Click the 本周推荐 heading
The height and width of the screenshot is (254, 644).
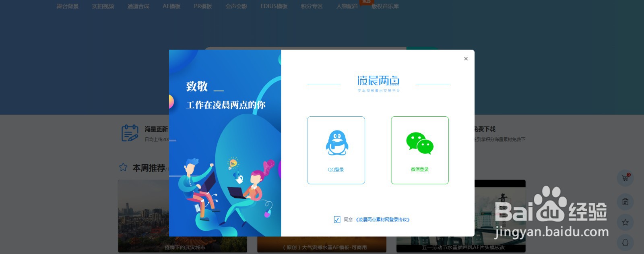149,168
